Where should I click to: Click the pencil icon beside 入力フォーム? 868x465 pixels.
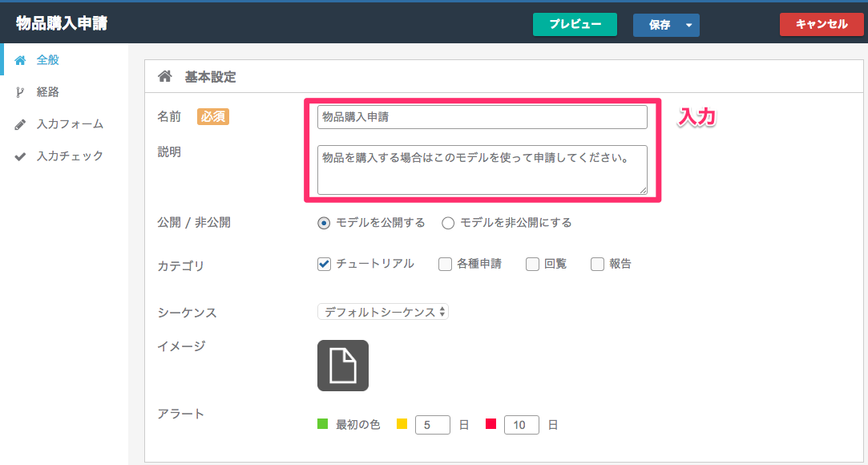tap(21, 124)
